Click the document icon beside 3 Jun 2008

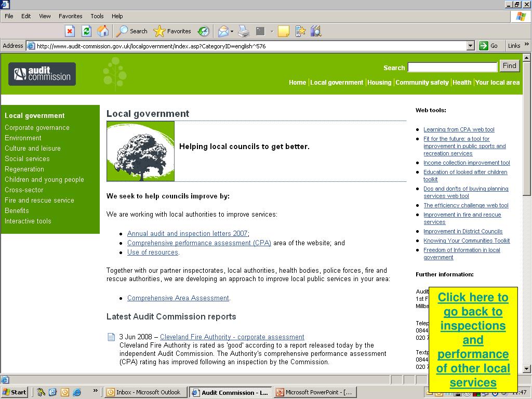[x=111, y=337]
